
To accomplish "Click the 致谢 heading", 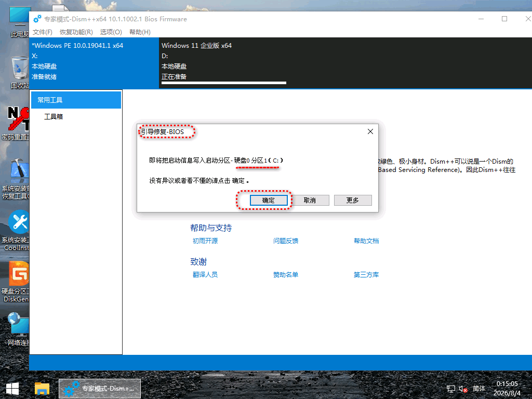I will click(x=198, y=262).
